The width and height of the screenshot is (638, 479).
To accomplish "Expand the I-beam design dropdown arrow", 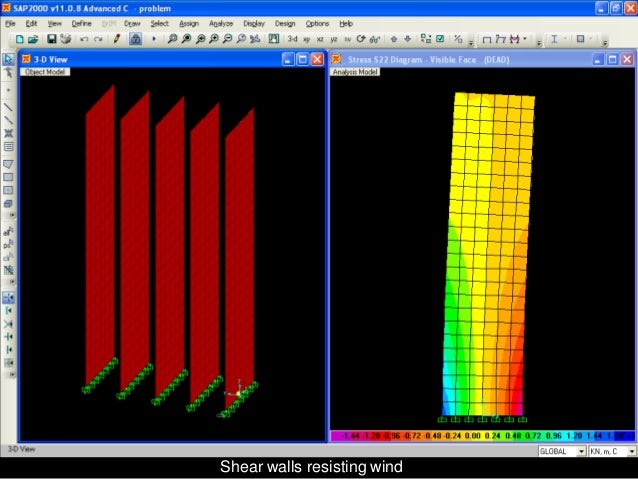I will pos(565,39).
